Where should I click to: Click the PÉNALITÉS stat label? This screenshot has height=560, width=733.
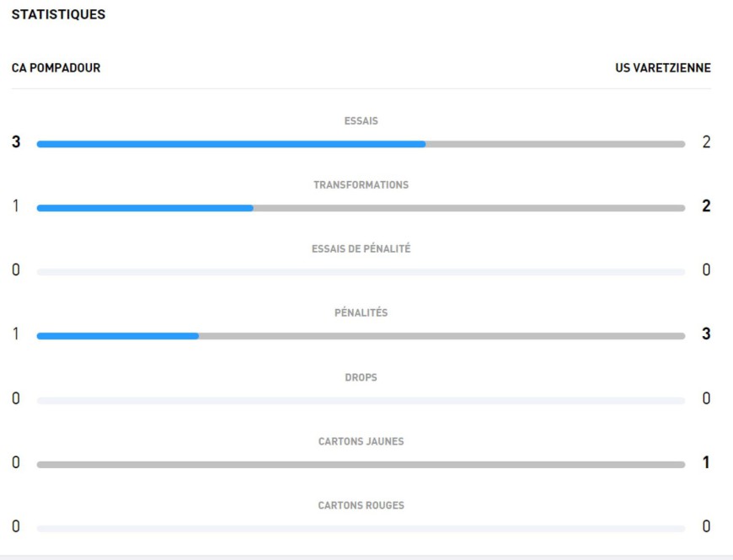pos(361,313)
